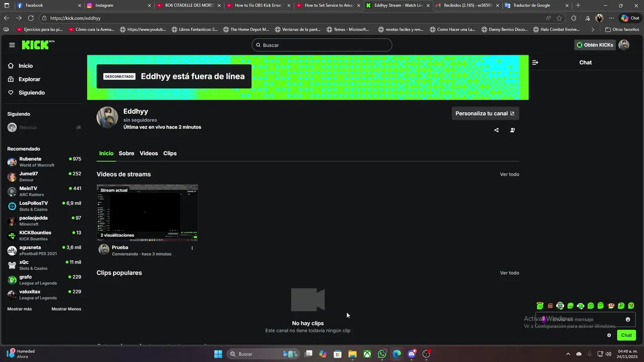
Task: Open volume control in system tray
Action: click(x=609, y=354)
